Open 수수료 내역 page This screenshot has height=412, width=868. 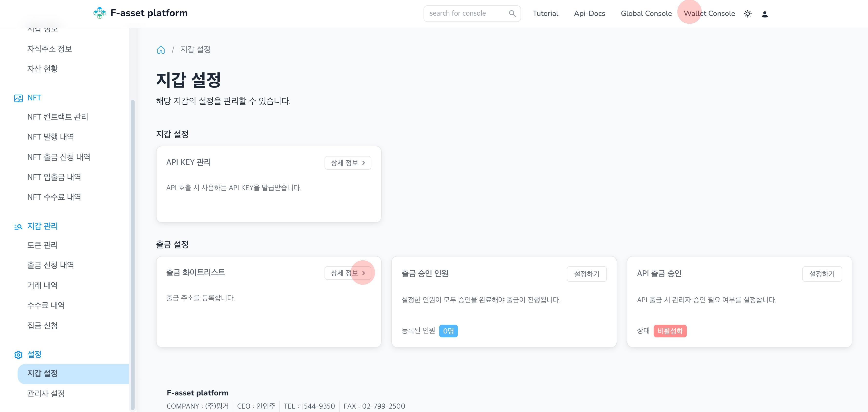tap(46, 305)
